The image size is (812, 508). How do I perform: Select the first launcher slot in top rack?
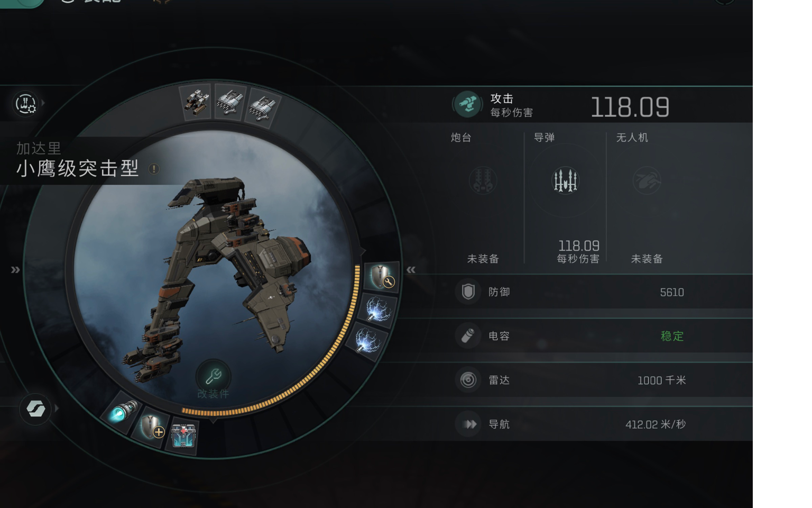(x=197, y=102)
